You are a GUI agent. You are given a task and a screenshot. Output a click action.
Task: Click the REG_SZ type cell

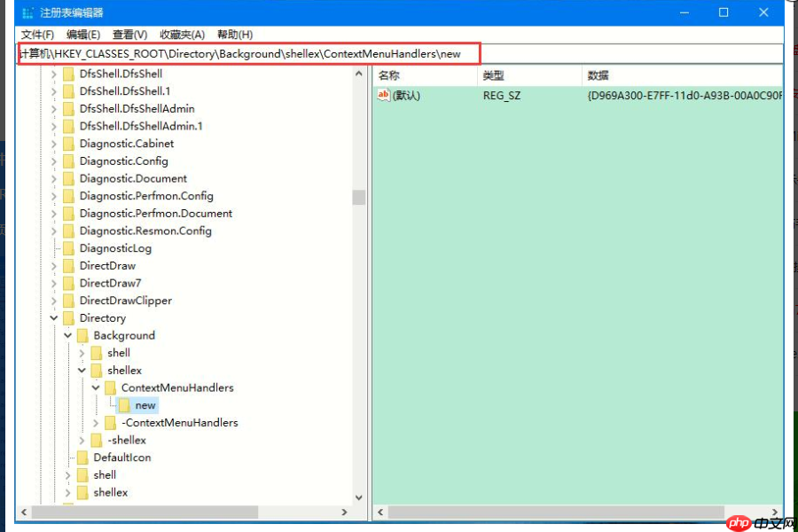tap(502, 96)
